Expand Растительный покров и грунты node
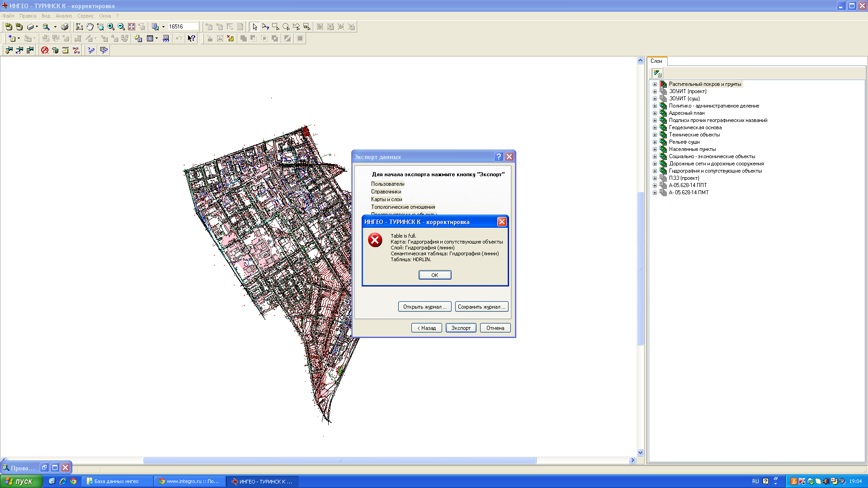This screenshot has width=868, height=488. [655, 84]
